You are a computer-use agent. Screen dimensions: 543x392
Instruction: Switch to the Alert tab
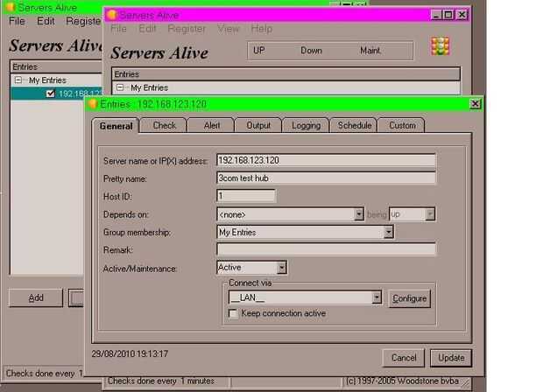212,125
